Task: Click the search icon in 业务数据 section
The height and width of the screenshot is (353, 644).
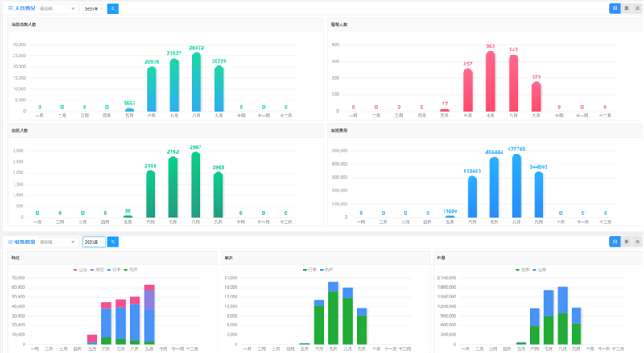Action: (114, 241)
